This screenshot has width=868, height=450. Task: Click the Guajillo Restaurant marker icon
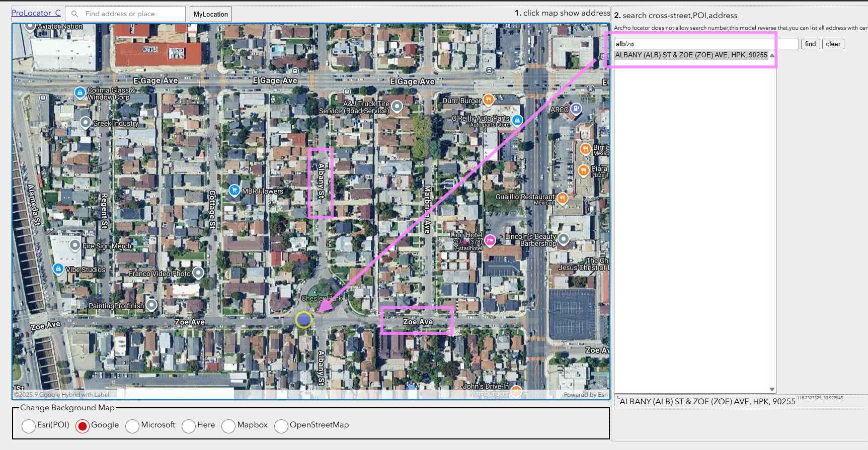(562, 198)
